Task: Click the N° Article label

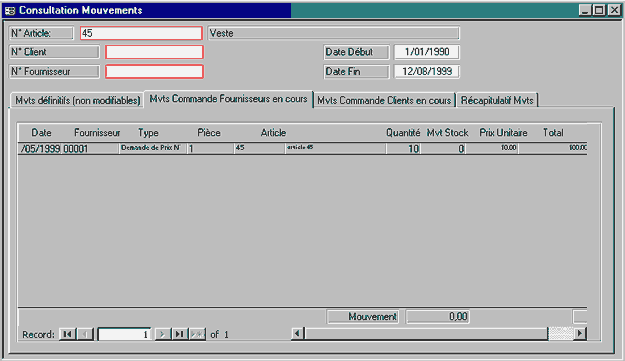Action: coord(41,33)
